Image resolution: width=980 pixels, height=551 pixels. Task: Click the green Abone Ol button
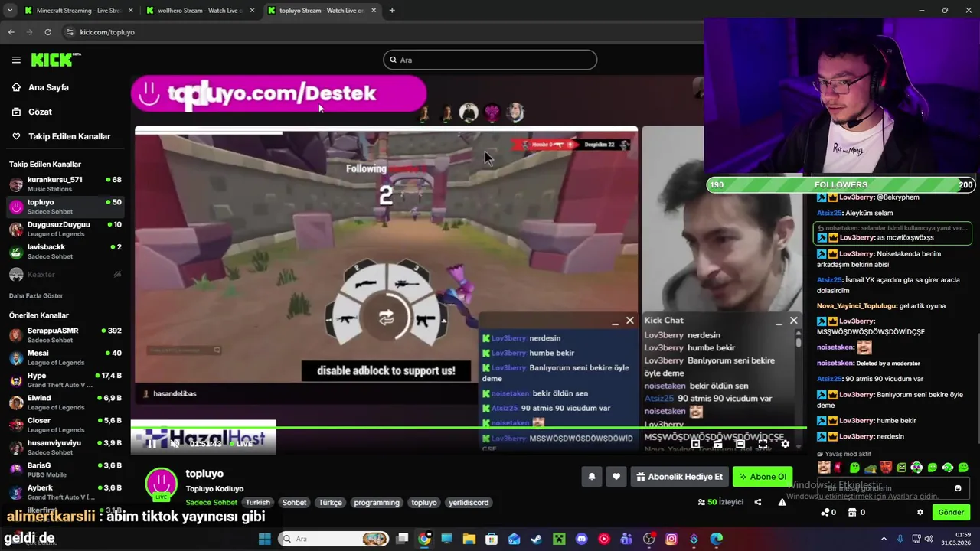click(762, 477)
